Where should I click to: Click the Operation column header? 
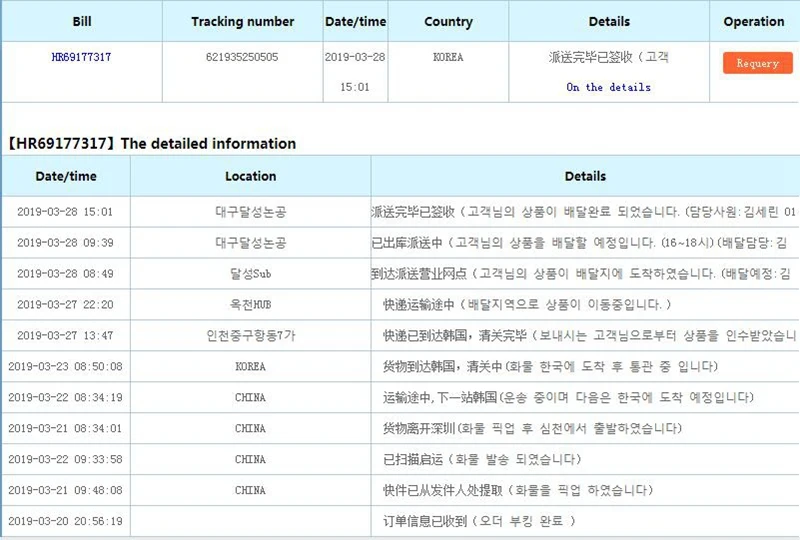(x=754, y=21)
